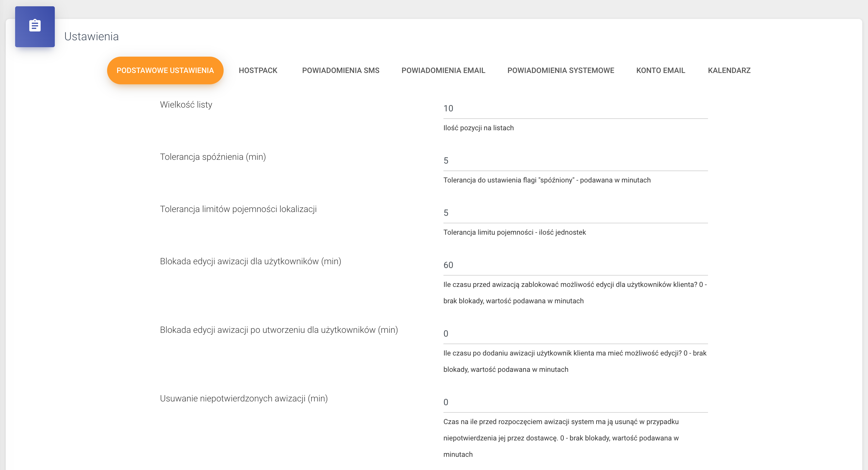Focus the Tolerancja spóźnienia value field

tap(575, 160)
